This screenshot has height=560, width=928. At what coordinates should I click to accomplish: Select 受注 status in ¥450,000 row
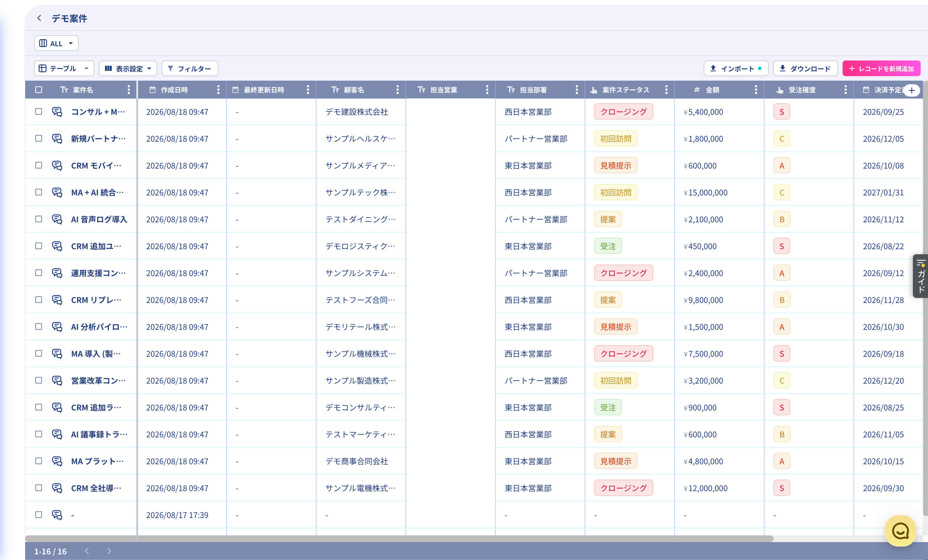click(608, 246)
